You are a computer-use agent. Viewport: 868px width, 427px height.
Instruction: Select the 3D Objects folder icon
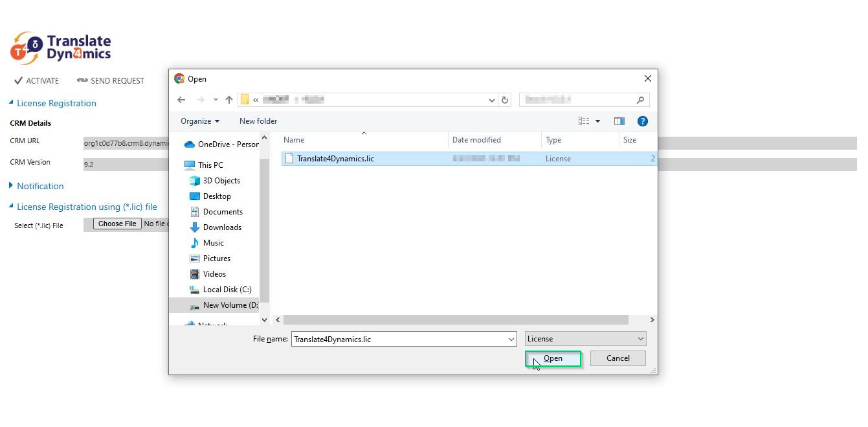coord(194,181)
